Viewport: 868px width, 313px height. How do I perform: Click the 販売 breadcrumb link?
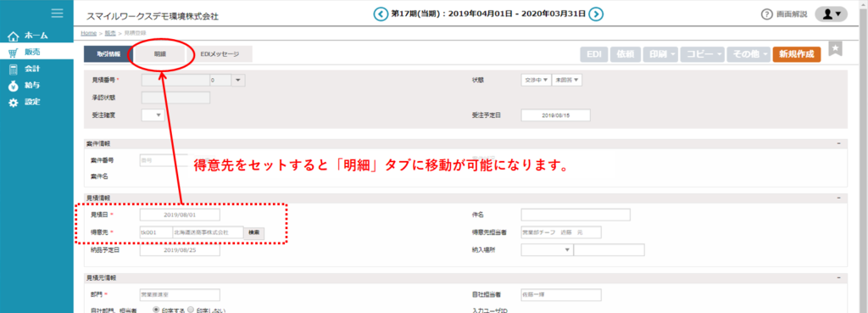(110, 33)
